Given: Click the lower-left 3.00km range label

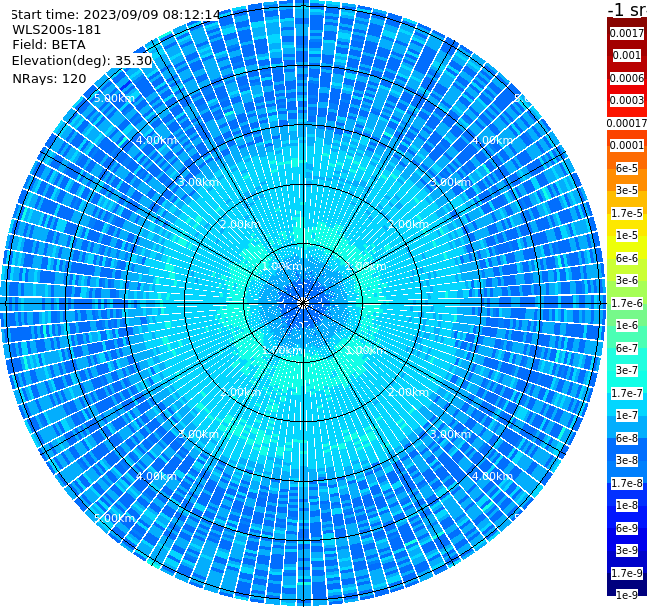Looking at the screenshot, I should (198, 434).
